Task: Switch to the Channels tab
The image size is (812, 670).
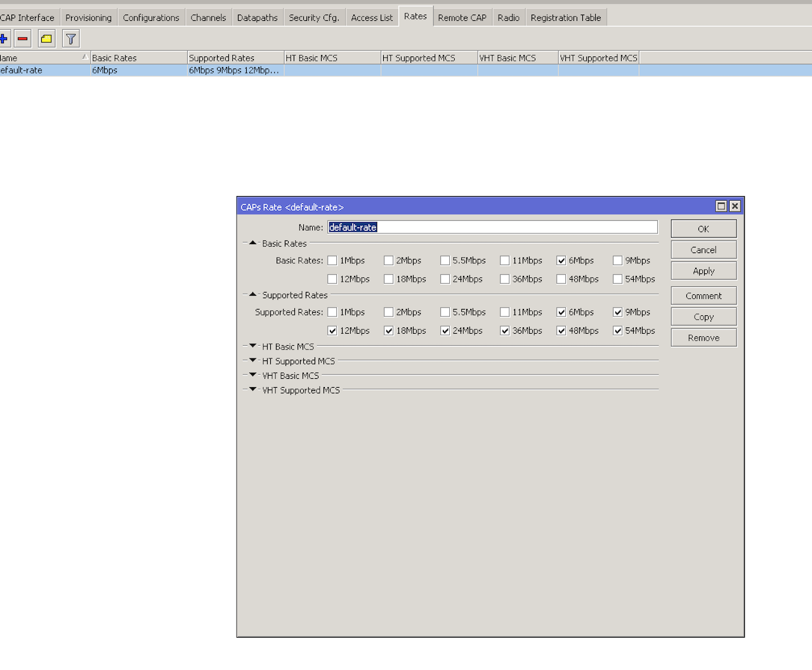Action: pos(208,17)
